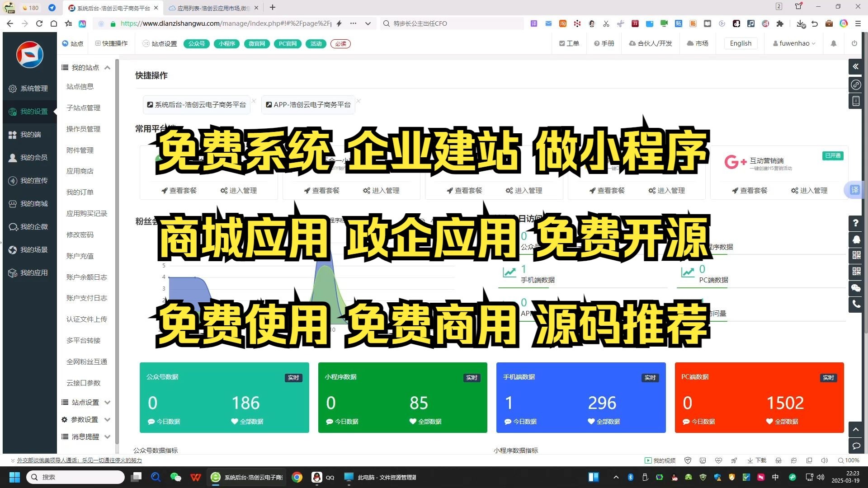
Task: Open the notification bell in the header
Action: pos(834,43)
